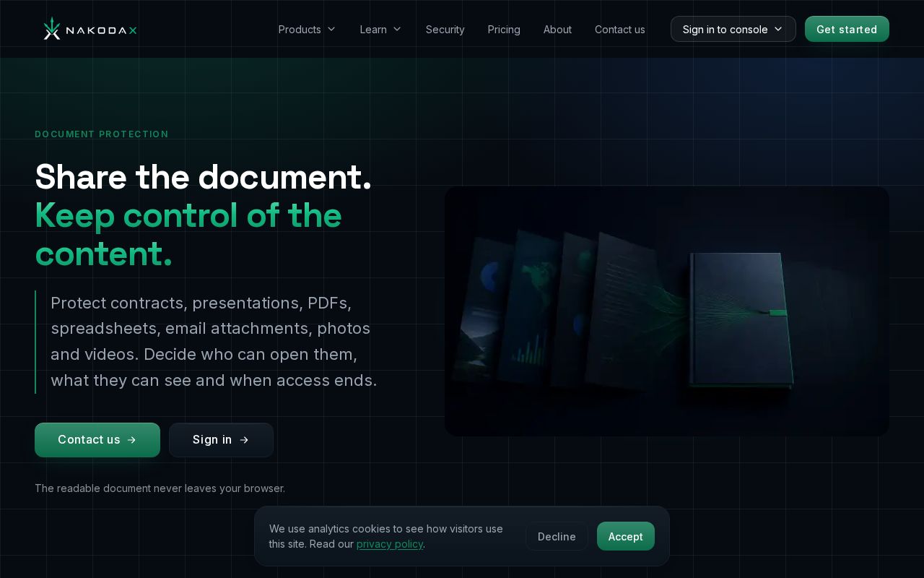Click the NakodaX logo
Viewport: 924px width, 578px height.
[x=90, y=29]
